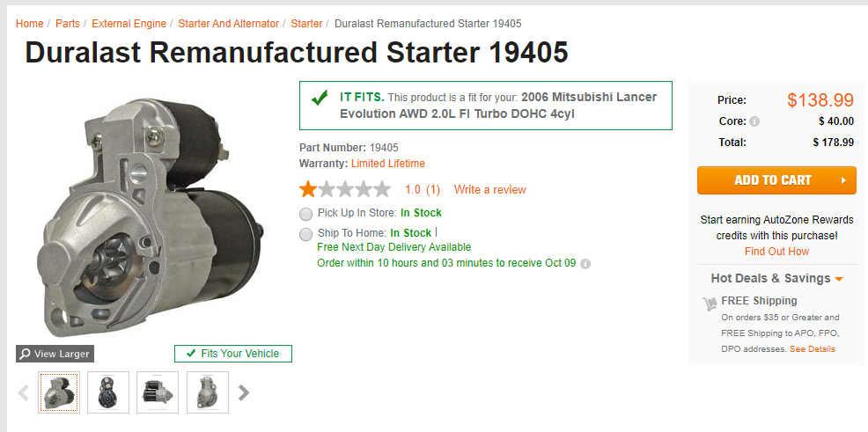Select the second starter thumbnail image
Screen dimensions: 868x432
108,392
